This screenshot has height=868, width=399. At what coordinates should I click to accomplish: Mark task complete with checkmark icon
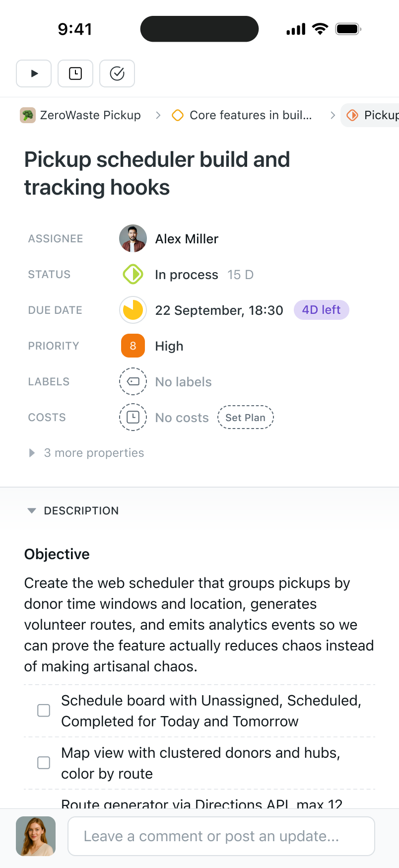pyautogui.click(x=117, y=73)
